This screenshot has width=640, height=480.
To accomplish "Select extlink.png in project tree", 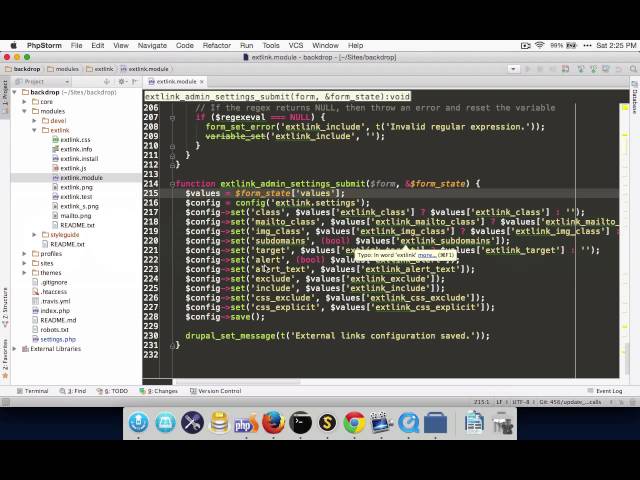I will [73, 187].
